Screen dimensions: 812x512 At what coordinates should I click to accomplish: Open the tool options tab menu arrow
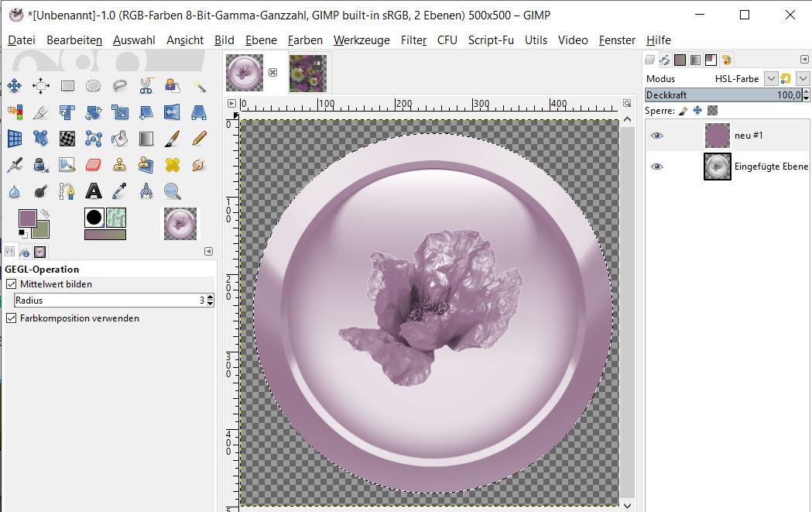[208, 252]
